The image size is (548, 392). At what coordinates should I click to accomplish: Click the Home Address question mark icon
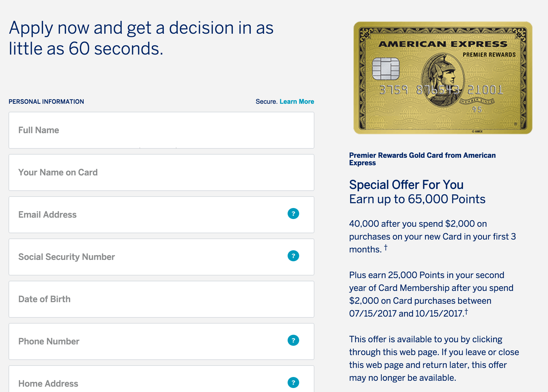pos(293,383)
